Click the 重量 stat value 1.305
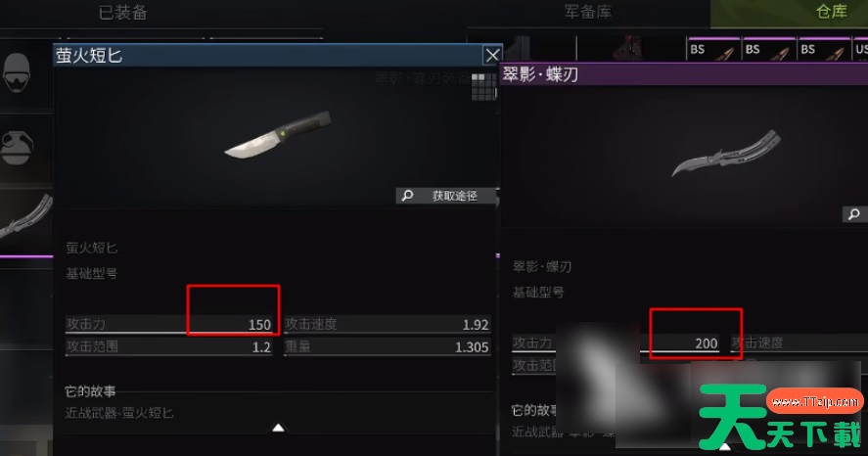Screen dimensions: 868x456 tap(472, 347)
